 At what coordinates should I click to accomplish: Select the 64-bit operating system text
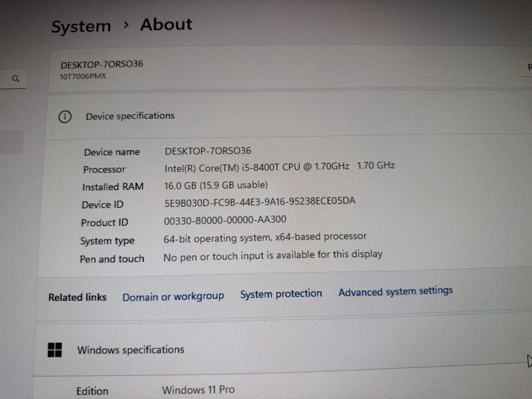click(x=265, y=238)
